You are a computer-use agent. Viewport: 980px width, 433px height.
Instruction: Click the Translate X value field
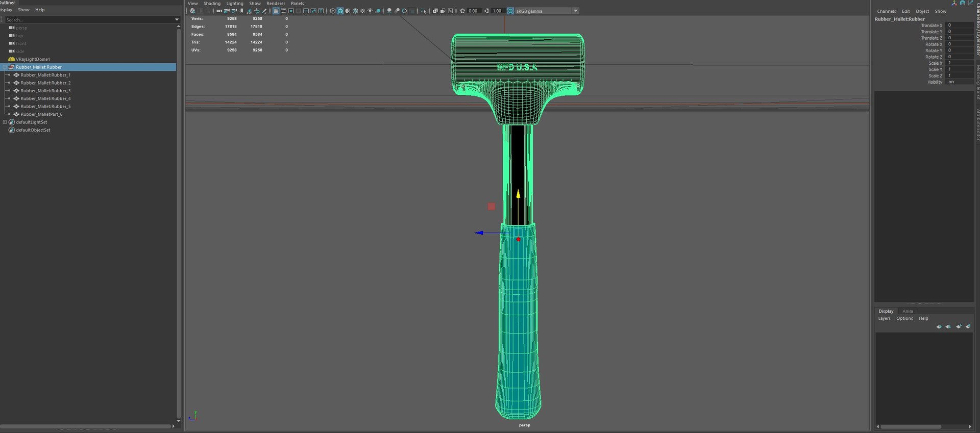tap(959, 26)
